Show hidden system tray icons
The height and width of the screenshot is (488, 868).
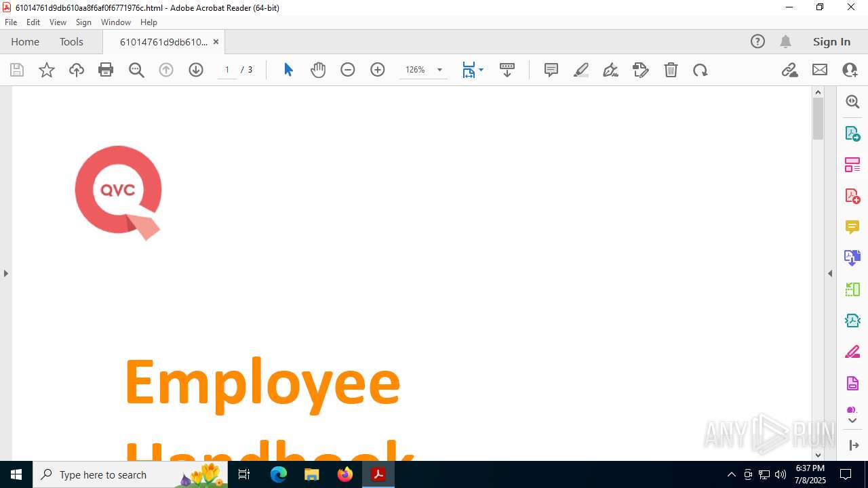click(731, 474)
